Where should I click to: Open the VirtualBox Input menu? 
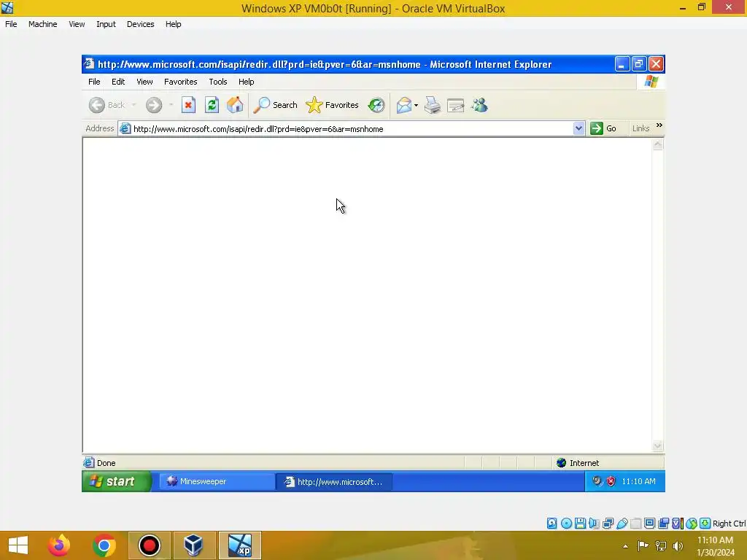[106, 24]
